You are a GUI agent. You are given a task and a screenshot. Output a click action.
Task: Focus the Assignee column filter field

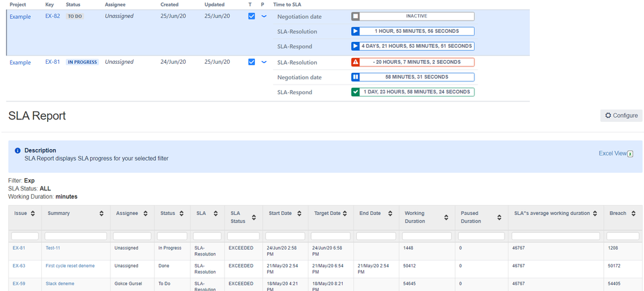[132, 236]
